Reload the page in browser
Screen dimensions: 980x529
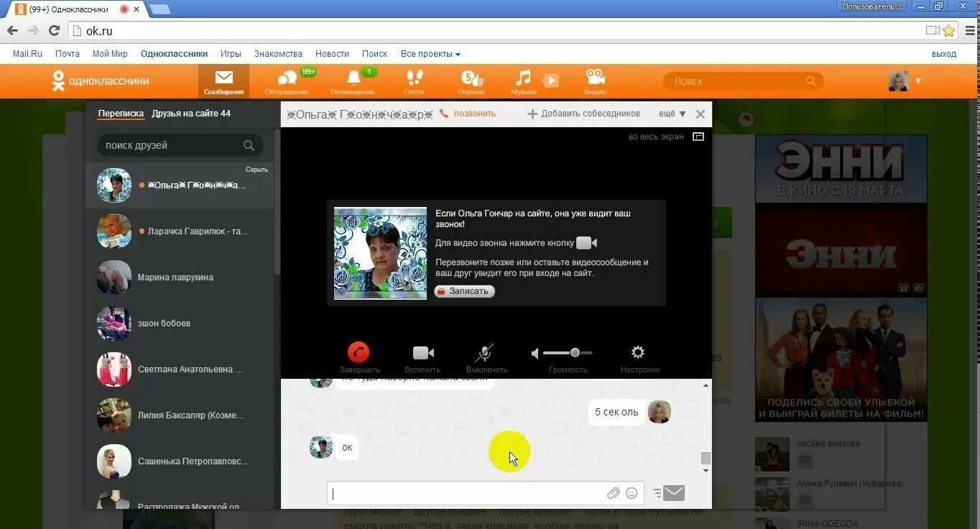[x=54, y=30]
